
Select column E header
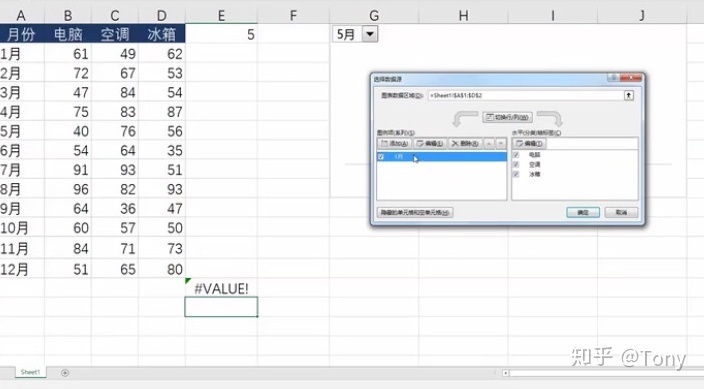click(x=221, y=16)
